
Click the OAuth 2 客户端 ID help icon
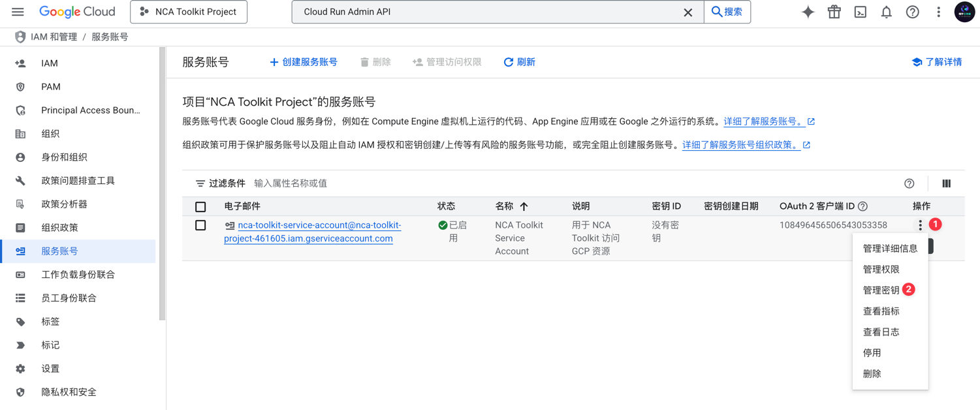(862, 206)
